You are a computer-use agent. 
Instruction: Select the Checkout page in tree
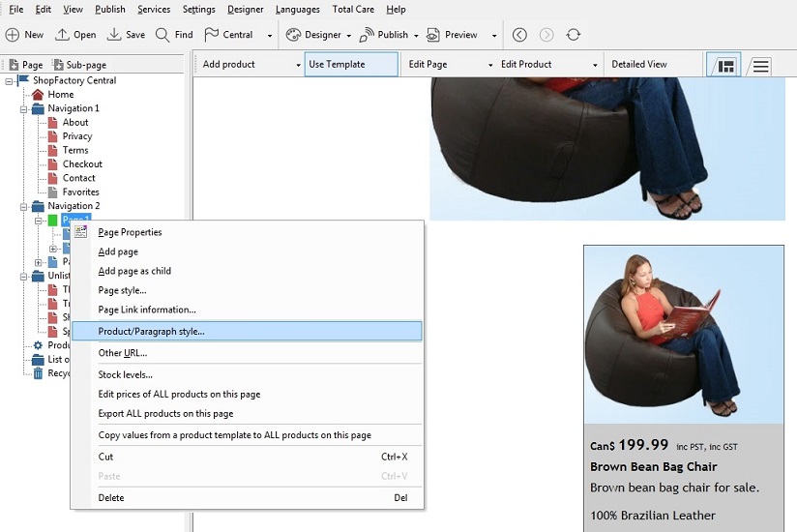(82, 164)
